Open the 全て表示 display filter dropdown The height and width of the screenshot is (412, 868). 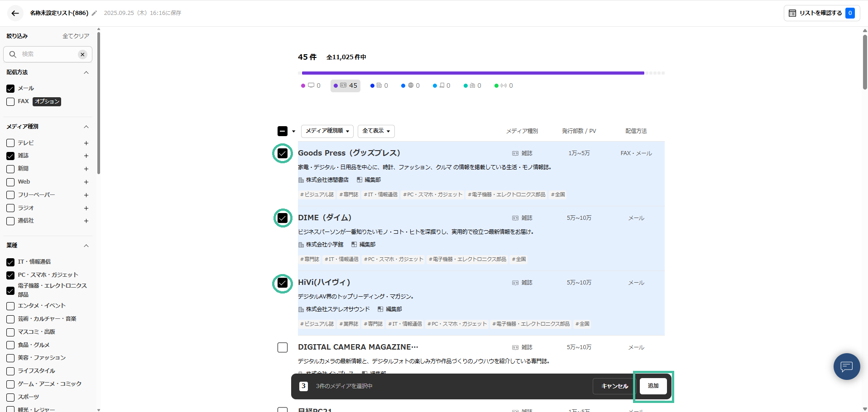[376, 131]
